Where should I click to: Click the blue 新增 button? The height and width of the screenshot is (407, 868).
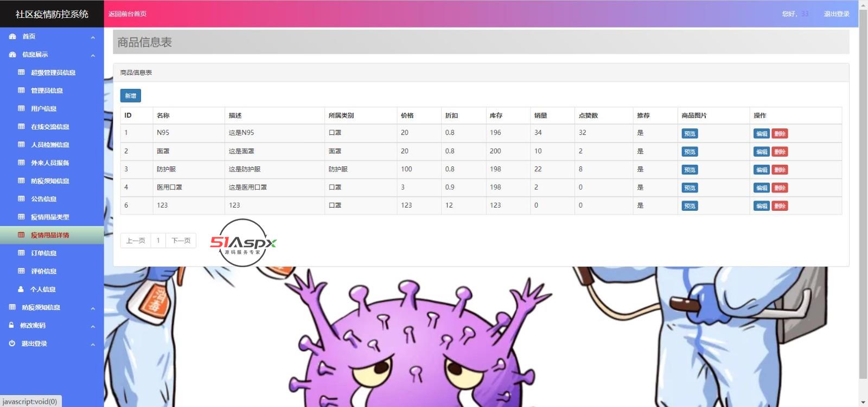[x=131, y=96]
